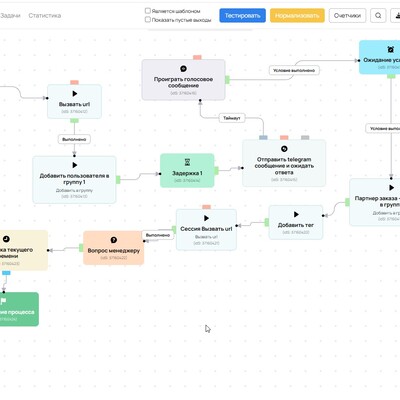Viewport: 400px width, 400px height.
Task: Click the flag icon on green end-process node
Action: (3, 301)
